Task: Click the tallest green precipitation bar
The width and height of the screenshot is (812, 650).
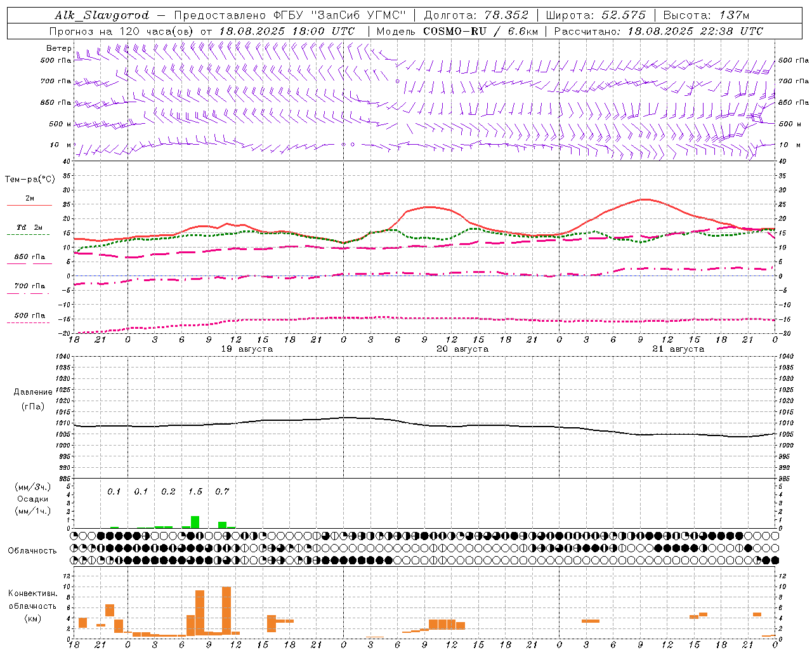Action: (195, 522)
